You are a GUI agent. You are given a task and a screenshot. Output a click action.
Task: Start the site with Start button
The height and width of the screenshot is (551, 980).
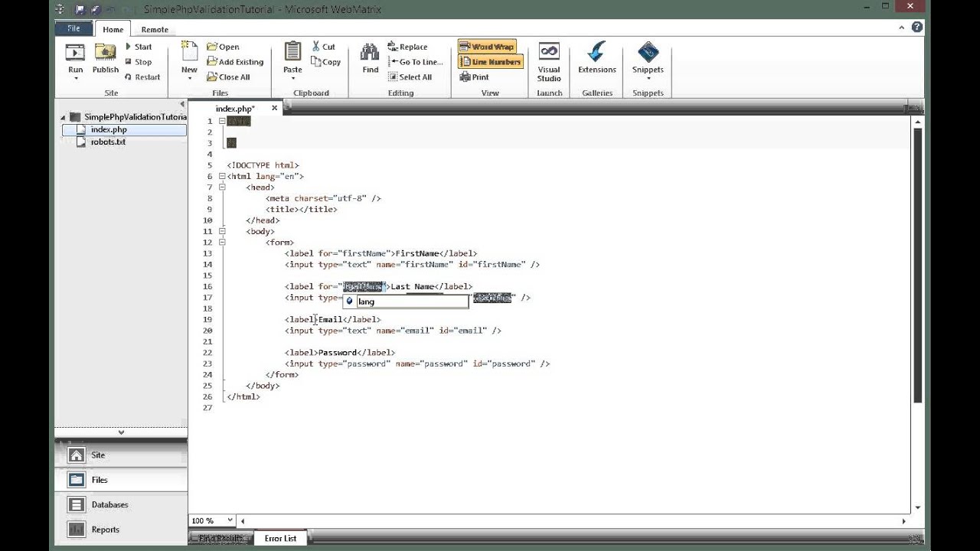(x=139, y=47)
